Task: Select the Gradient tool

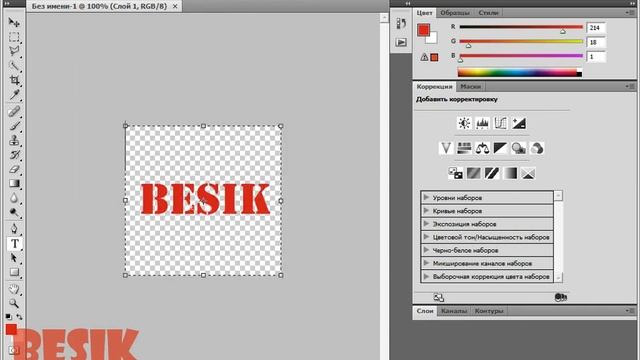Action: click(x=14, y=184)
